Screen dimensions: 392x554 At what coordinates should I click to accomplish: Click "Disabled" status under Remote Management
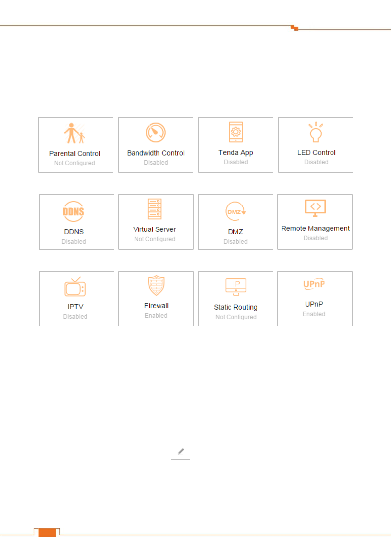click(315, 238)
